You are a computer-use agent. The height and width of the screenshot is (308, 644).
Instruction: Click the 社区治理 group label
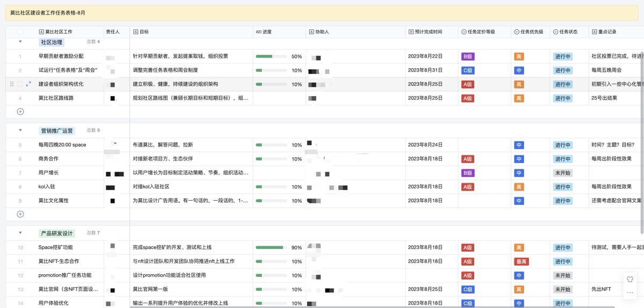[x=52, y=42]
